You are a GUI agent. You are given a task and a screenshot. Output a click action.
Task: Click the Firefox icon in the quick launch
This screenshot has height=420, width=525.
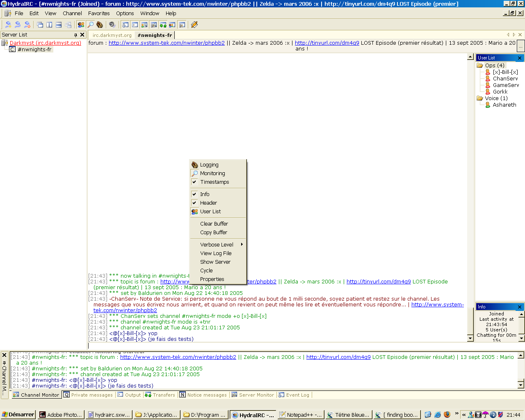(447, 415)
